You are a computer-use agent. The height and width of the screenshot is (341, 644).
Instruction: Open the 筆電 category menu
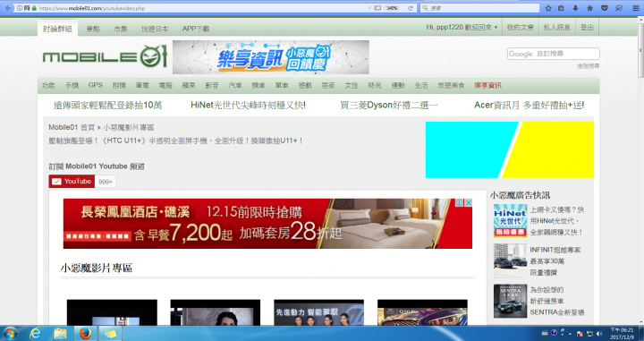click(142, 85)
